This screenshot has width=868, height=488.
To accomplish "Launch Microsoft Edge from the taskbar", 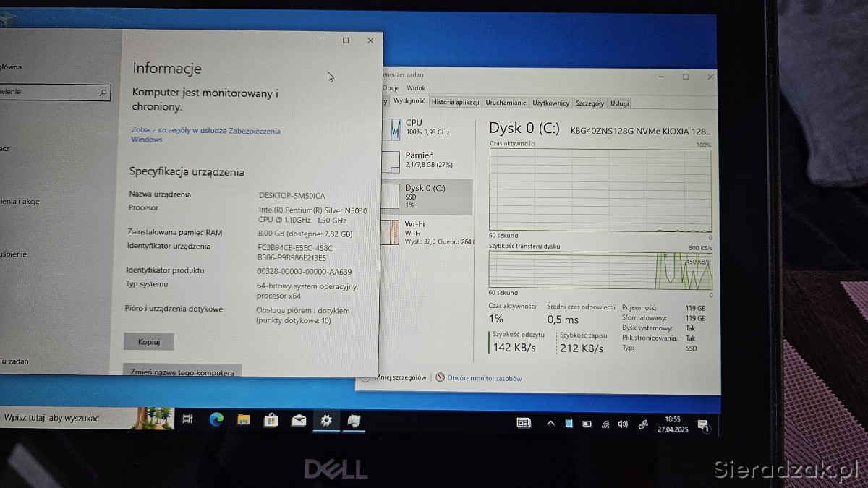I will 216,419.
